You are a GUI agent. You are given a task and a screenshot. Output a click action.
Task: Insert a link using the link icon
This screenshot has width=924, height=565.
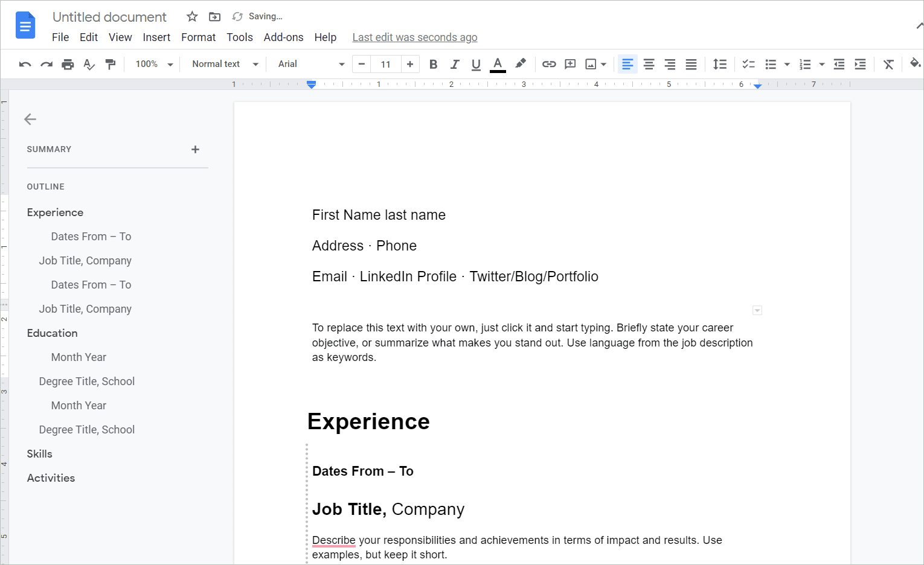click(x=549, y=63)
